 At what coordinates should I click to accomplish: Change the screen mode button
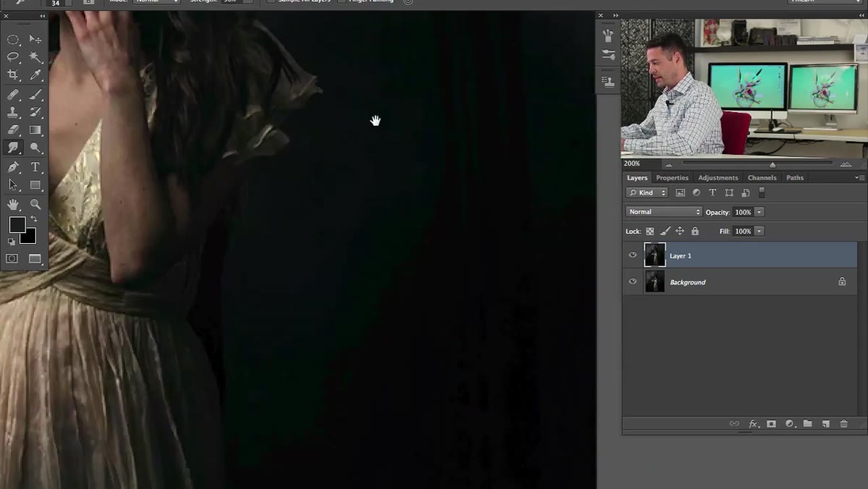click(35, 258)
